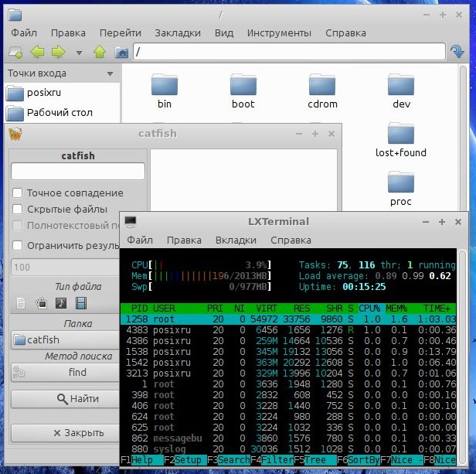Screen dimensions: 476x474
Task: Click F3 Search in htop footer
Action: pyautogui.click(x=229, y=460)
